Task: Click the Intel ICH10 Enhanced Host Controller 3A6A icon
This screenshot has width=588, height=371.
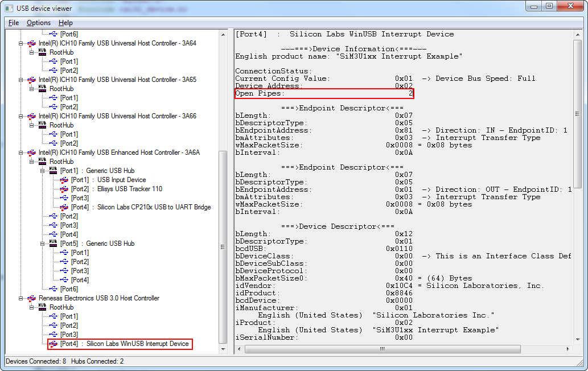Action: (31, 152)
